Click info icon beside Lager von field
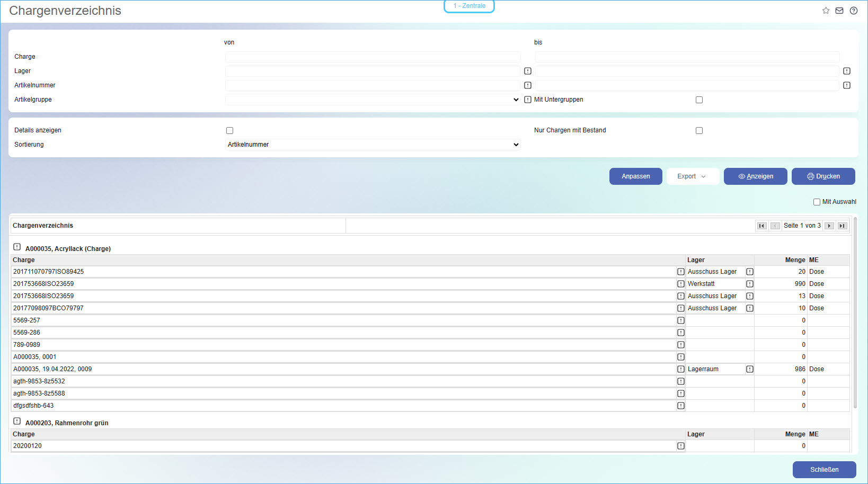 [528, 71]
